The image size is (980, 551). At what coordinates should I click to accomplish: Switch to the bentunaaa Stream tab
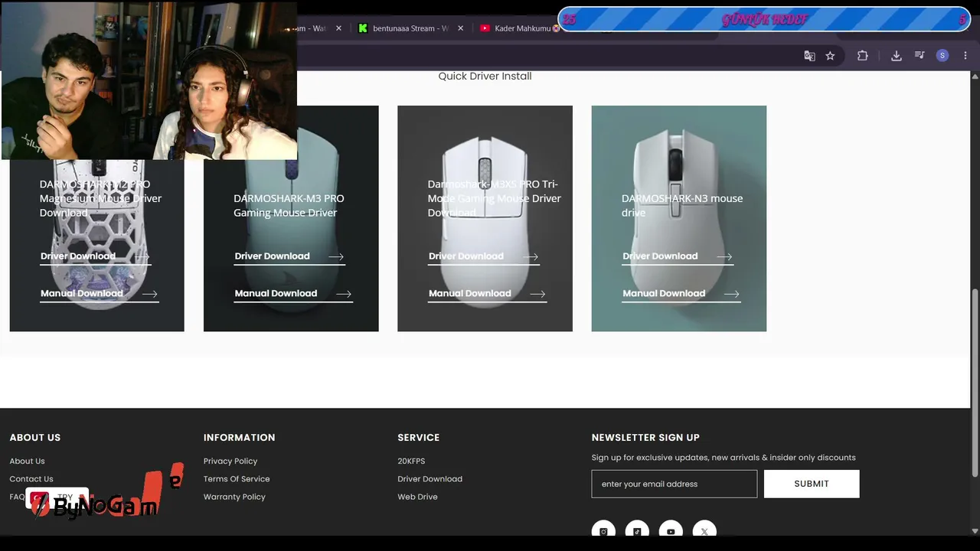tap(410, 28)
